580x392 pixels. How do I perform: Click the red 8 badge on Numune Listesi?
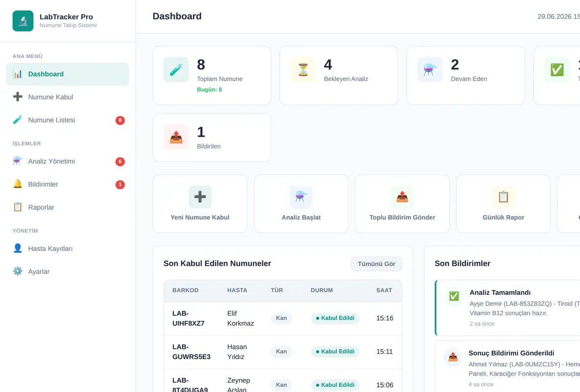coord(120,120)
